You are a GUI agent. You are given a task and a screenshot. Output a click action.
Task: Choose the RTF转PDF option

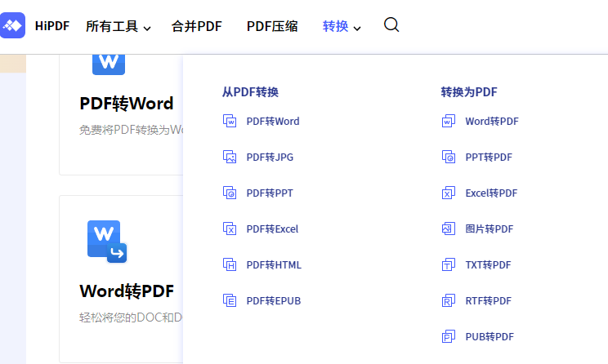(x=489, y=301)
